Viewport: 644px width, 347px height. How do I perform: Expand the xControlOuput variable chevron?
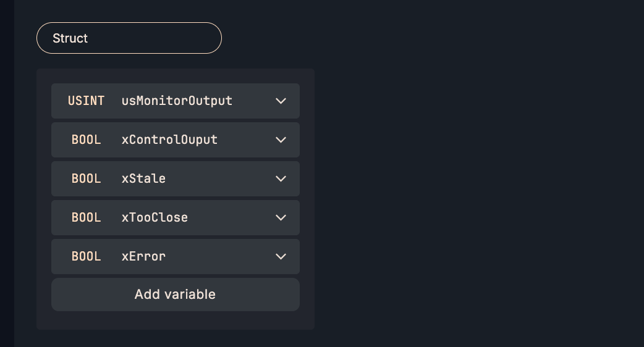click(281, 140)
